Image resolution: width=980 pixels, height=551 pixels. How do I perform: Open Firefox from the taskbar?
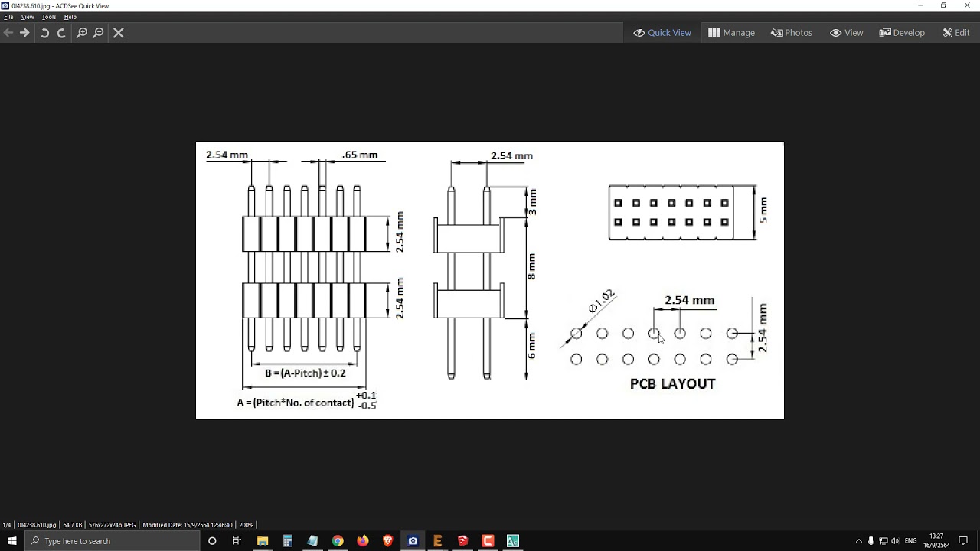click(x=363, y=541)
